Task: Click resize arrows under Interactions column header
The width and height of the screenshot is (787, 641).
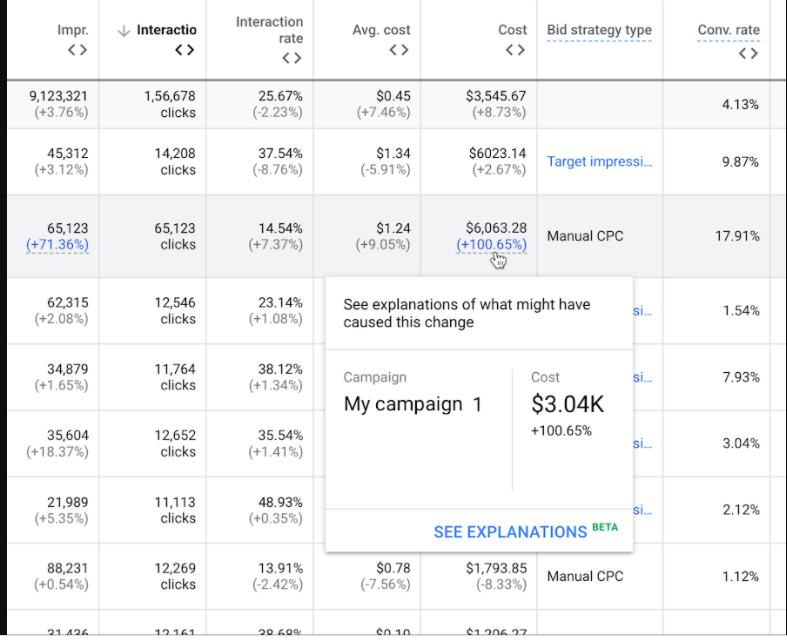Action: (x=185, y=50)
